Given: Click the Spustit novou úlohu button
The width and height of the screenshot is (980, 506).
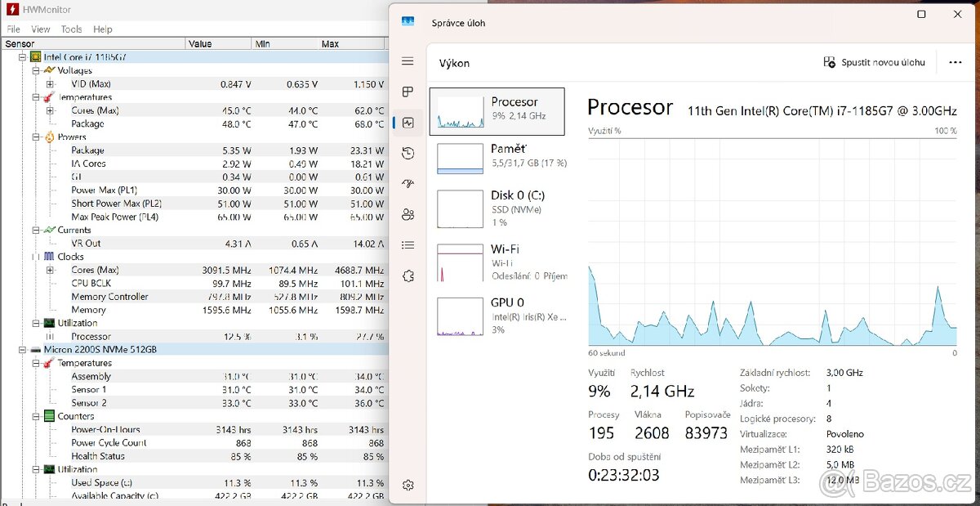Looking at the screenshot, I should pos(874,62).
